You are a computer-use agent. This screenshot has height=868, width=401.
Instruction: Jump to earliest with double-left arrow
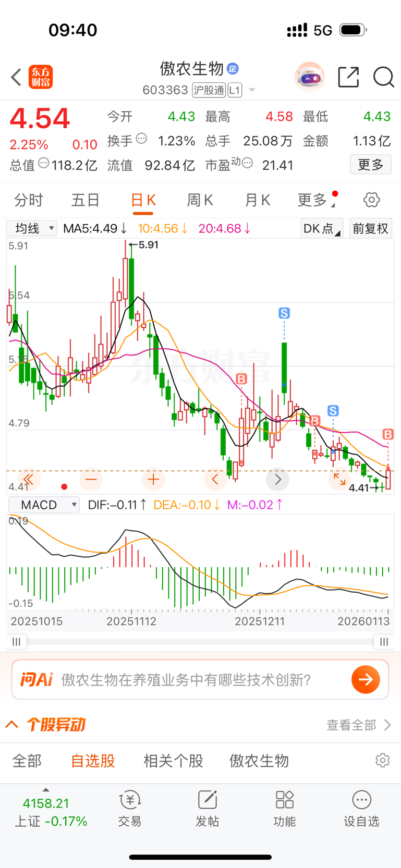pos(29,479)
